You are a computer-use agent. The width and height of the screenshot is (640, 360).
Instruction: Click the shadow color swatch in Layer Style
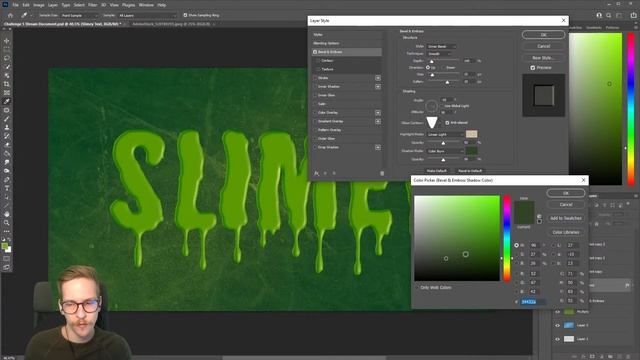pos(471,151)
